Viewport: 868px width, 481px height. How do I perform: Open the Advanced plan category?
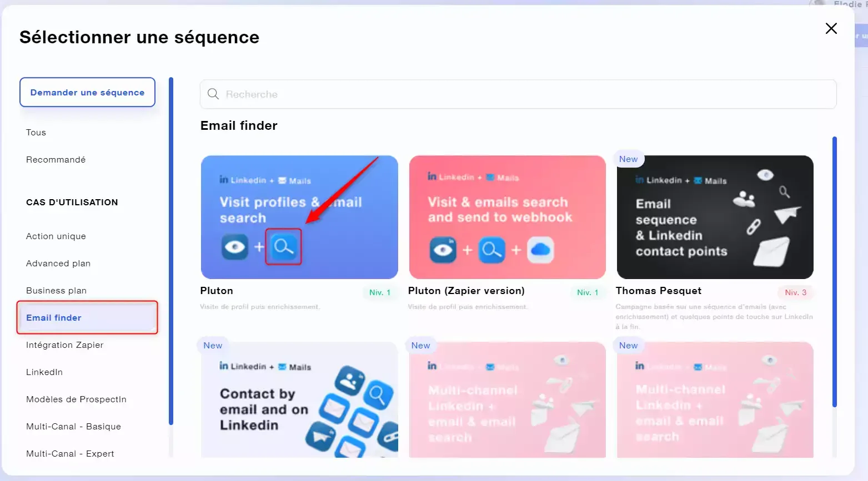(x=58, y=264)
